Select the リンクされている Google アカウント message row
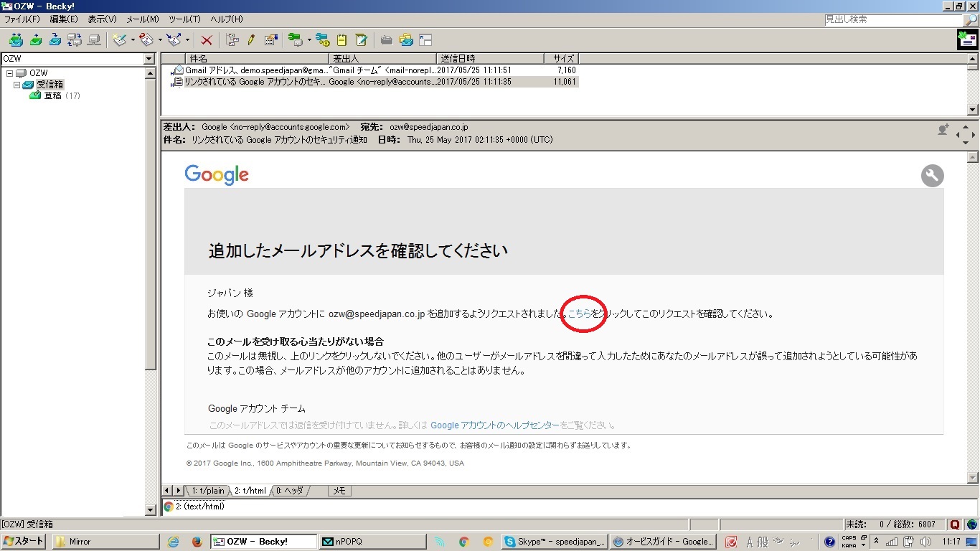The width and height of the screenshot is (980, 551). coord(370,82)
